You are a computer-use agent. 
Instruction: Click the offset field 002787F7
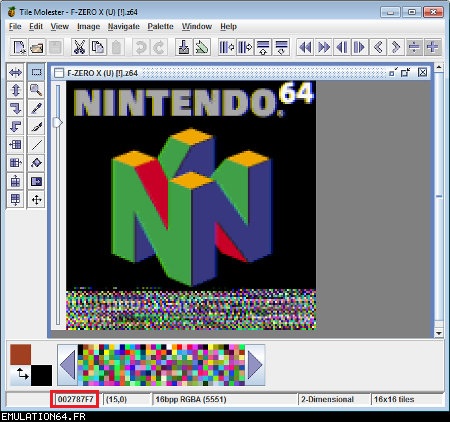(x=75, y=399)
